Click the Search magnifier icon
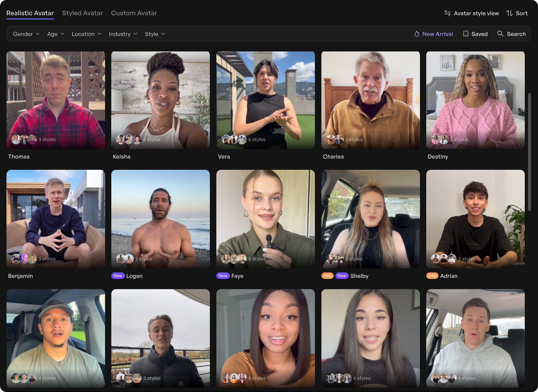This screenshot has width=538, height=392. click(x=500, y=34)
